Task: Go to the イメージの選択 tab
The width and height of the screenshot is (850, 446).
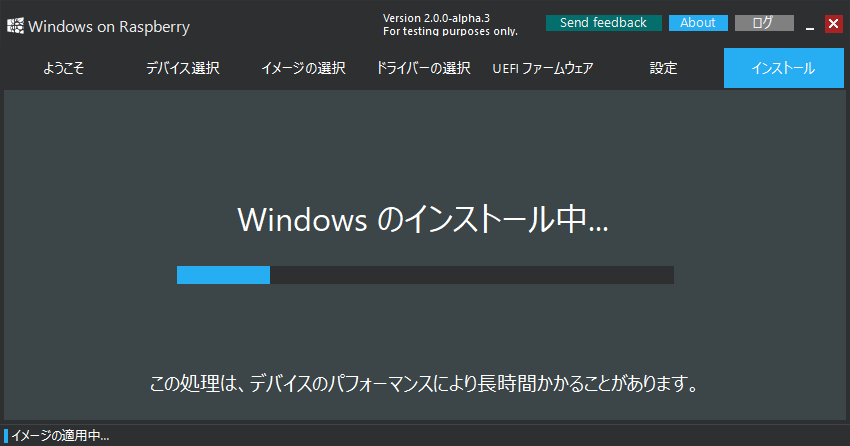Action: point(303,68)
